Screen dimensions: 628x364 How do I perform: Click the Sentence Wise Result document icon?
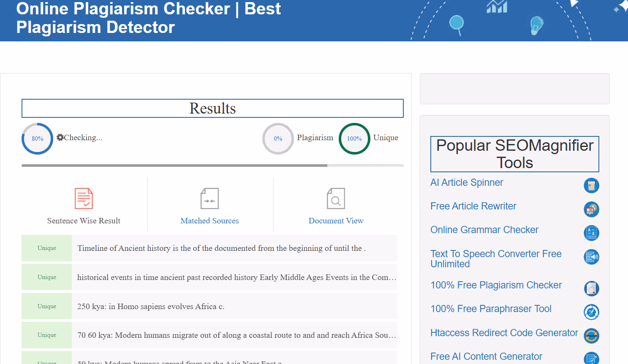coord(84,198)
